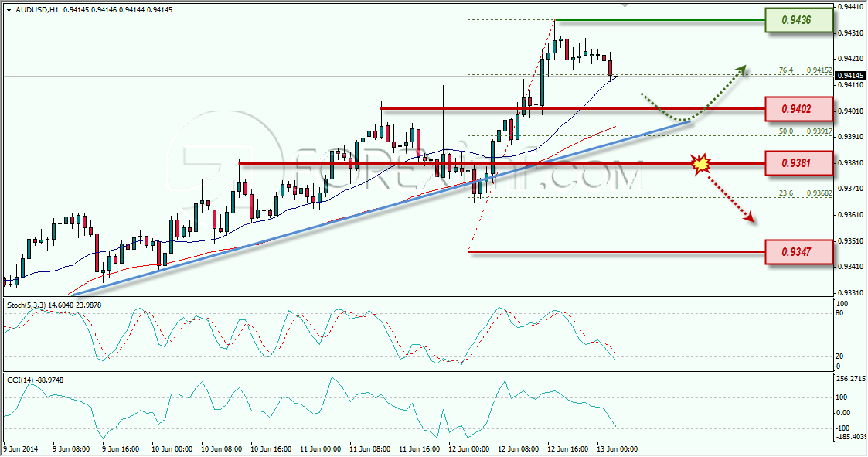Click the Stoch(5,3,3) indicator label
The image size is (868, 457).
[x=54, y=305]
